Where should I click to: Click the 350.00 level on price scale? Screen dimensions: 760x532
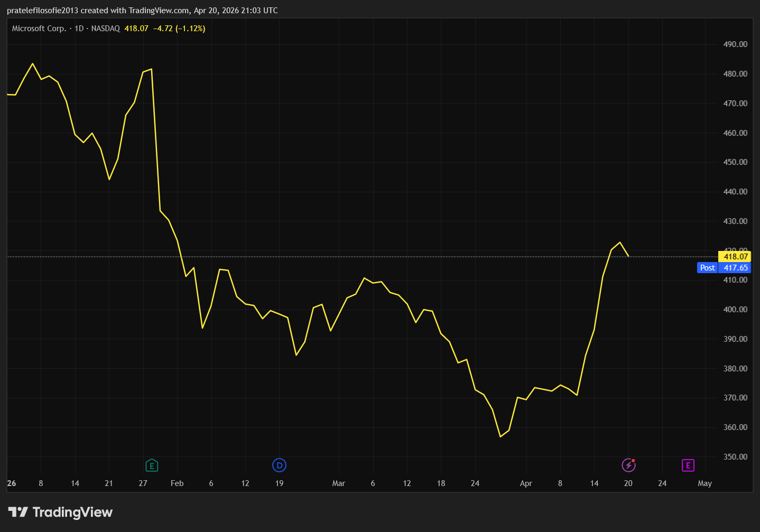tap(735, 457)
